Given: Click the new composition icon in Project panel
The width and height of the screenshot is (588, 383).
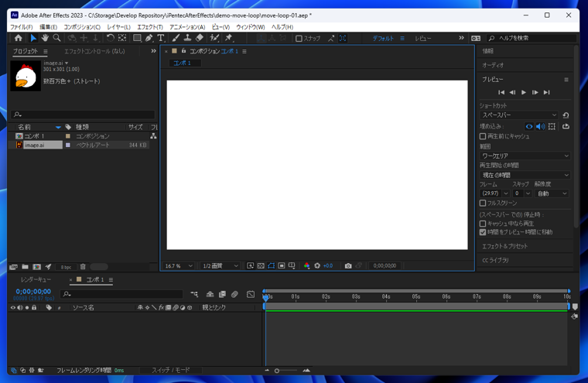Looking at the screenshot, I should point(37,267).
